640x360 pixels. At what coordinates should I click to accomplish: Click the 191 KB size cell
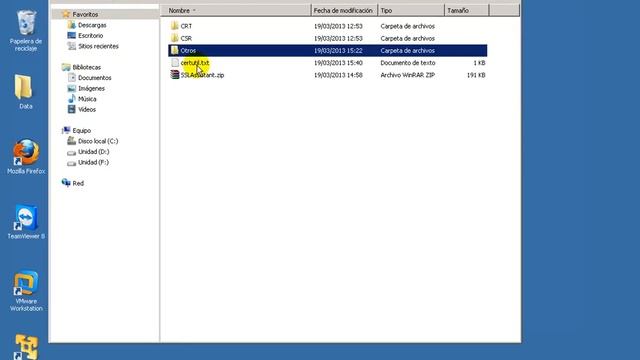tap(476, 75)
